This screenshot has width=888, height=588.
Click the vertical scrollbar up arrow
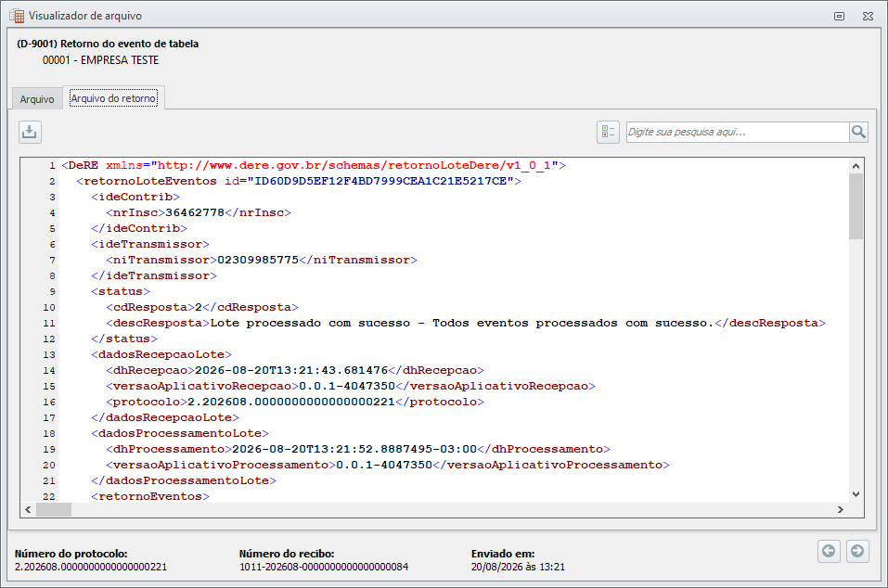pos(856,166)
